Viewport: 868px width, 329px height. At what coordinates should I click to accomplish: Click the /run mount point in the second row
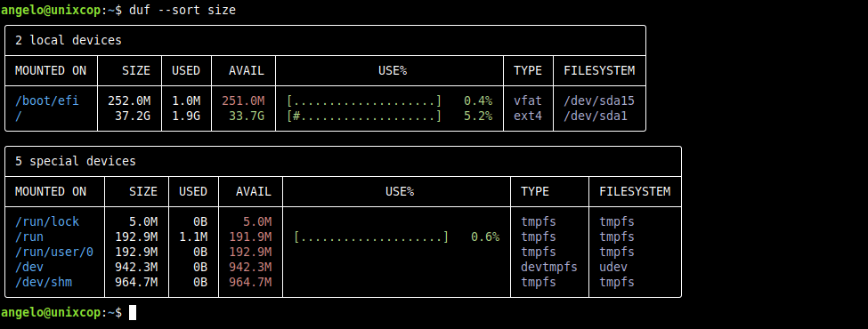29,237
